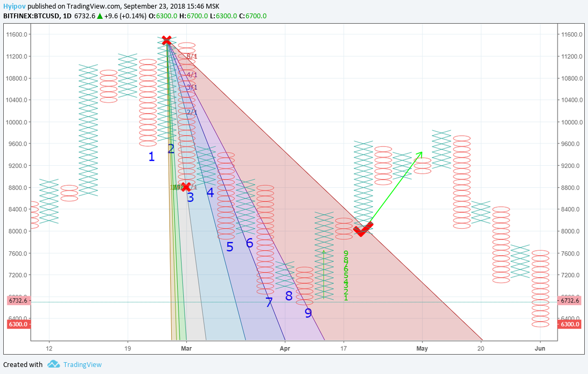Click the blue number 1 annotation
This screenshot has width=588, height=374.
point(151,157)
